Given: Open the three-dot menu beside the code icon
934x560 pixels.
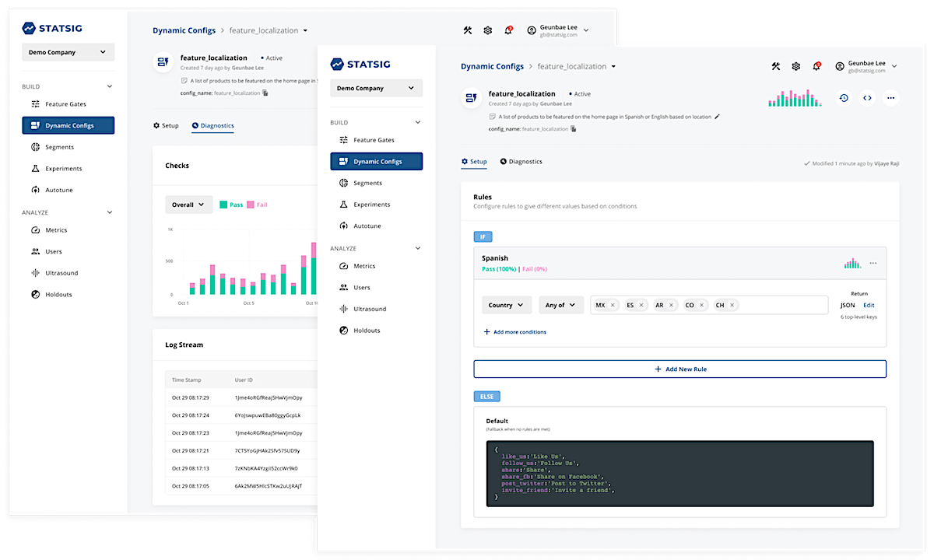Looking at the screenshot, I should coord(890,98).
